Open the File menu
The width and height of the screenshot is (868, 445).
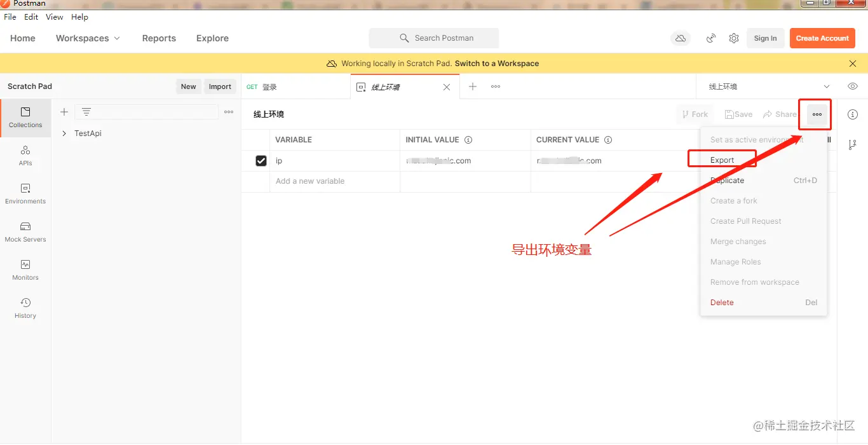tap(10, 17)
